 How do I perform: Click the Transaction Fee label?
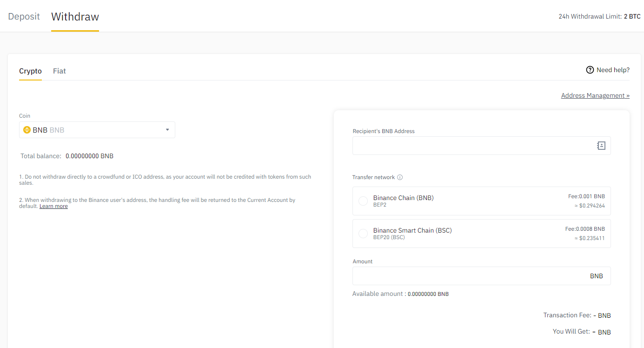pos(567,315)
